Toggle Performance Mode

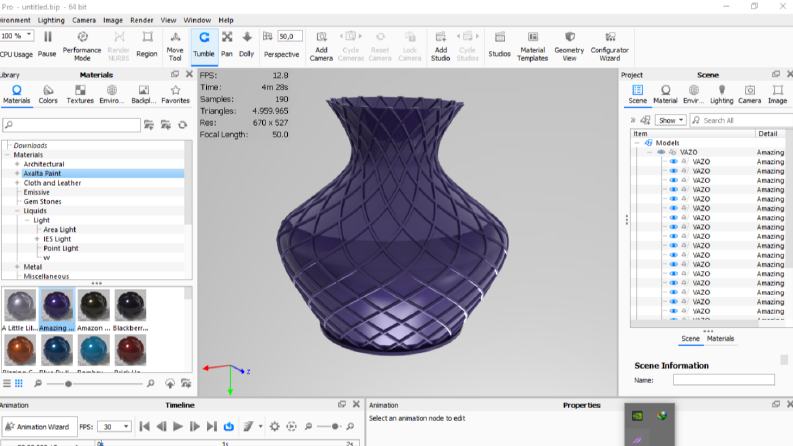82,46
